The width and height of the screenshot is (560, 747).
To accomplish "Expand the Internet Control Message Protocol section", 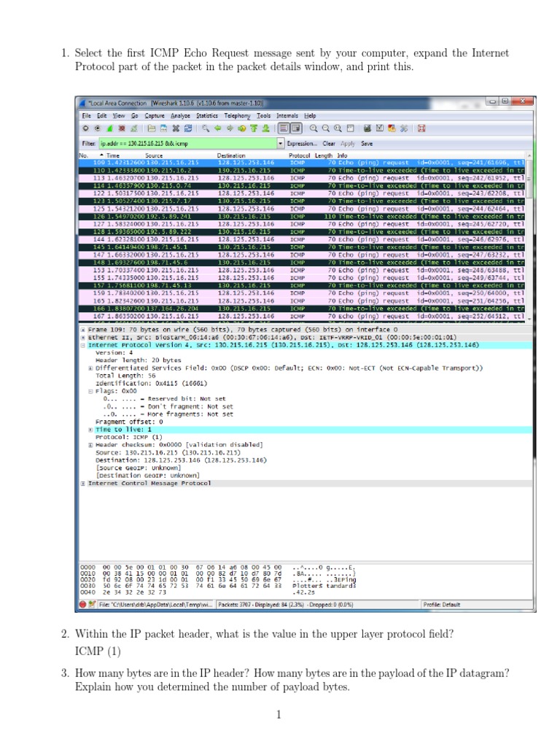I will [x=83, y=484].
